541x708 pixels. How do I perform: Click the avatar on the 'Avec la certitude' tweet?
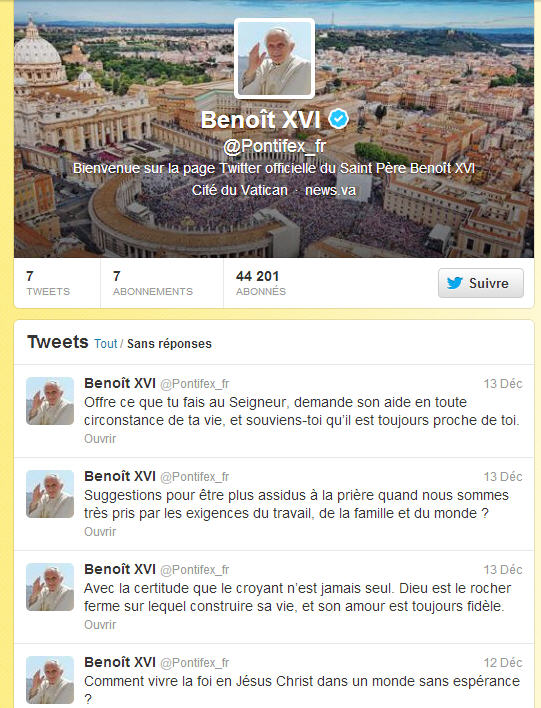click(x=50, y=587)
